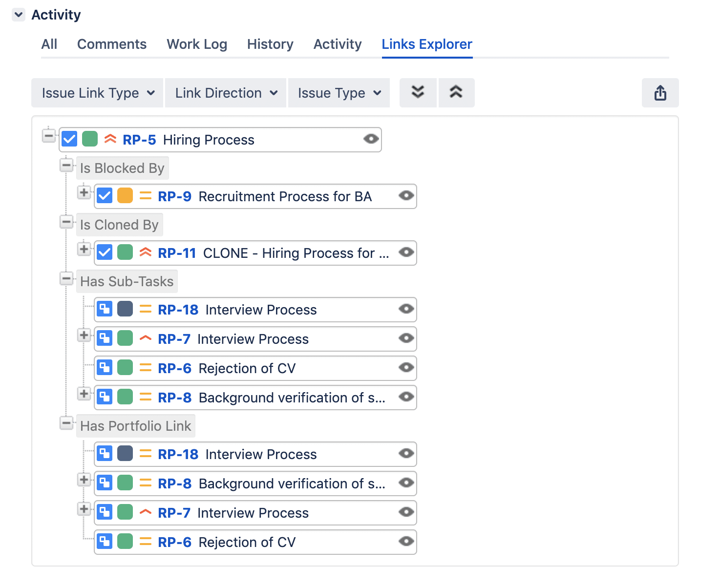
Task: Click the medium priority icon on RP-9
Action: (146, 196)
